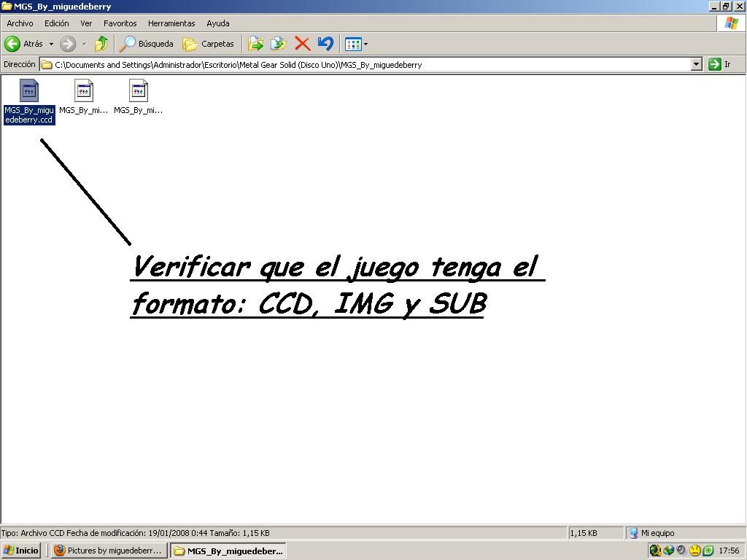The height and width of the screenshot is (560, 747).
Task: Undo the last action in toolbar
Action: pyautogui.click(x=325, y=44)
